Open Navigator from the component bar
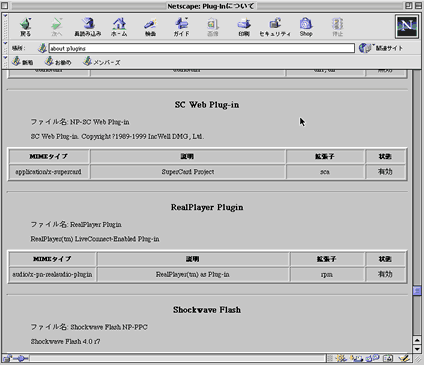Viewport: 424px width, 365px height. [341, 358]
